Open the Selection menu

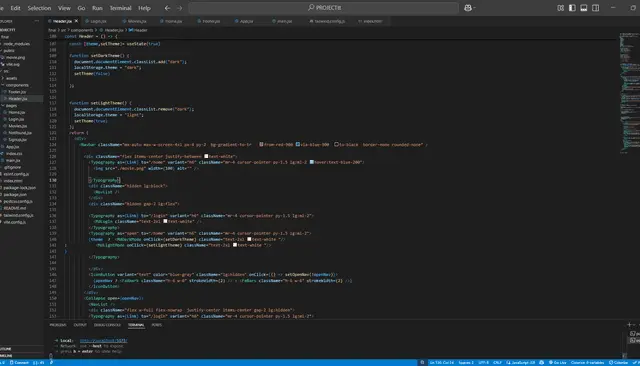point(39,8)
